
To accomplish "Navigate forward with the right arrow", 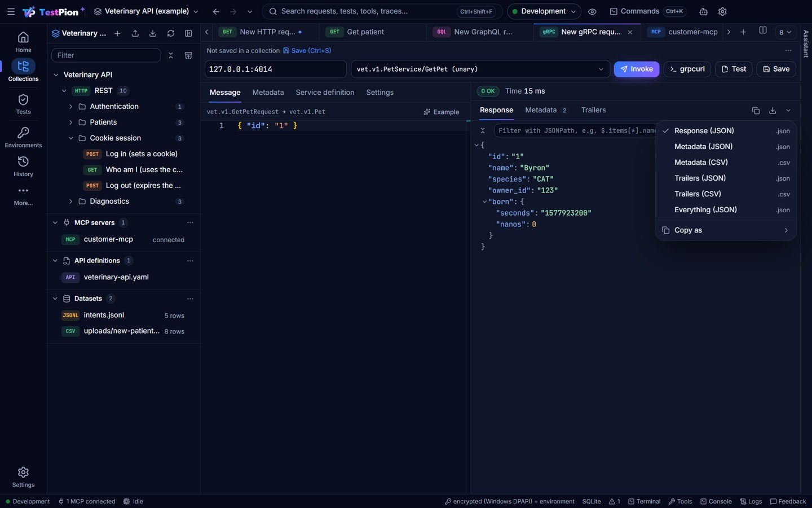I will pyautogui.click(x=233, y=11).
